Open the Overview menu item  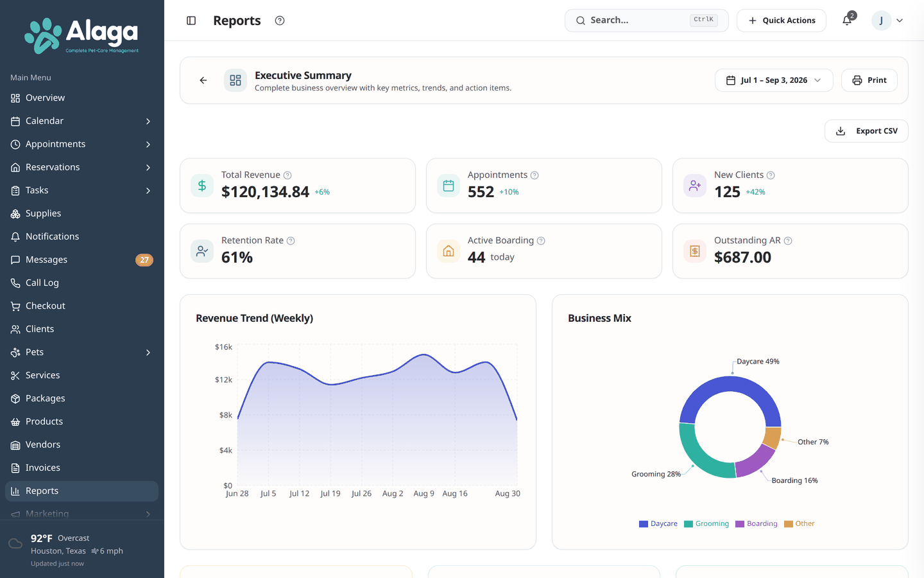click(x=81, y=98)
